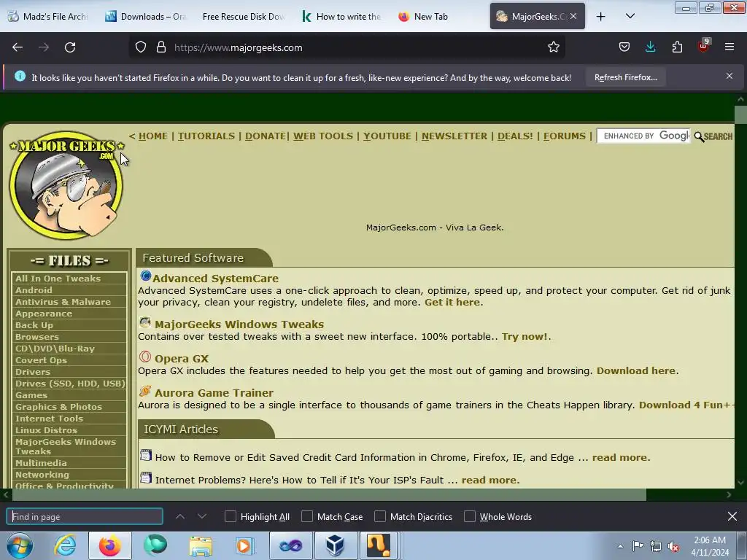This screenshot has width=747, height=560.
Task: Open the tracking protection shield icon
Action: tap(141, 47)
